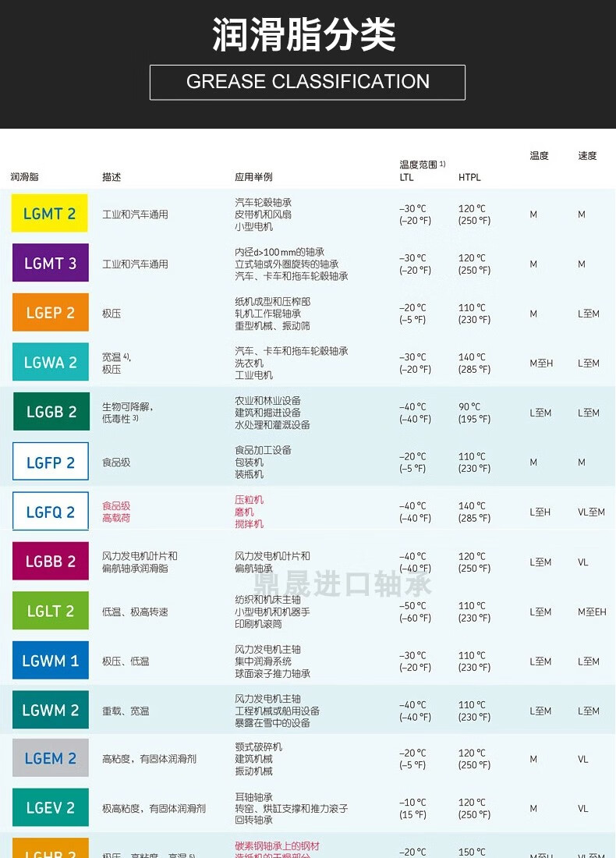The image size is (616, 858).
Task: Select the purple LGMT 3 label
Action: [x=50, y=263]
